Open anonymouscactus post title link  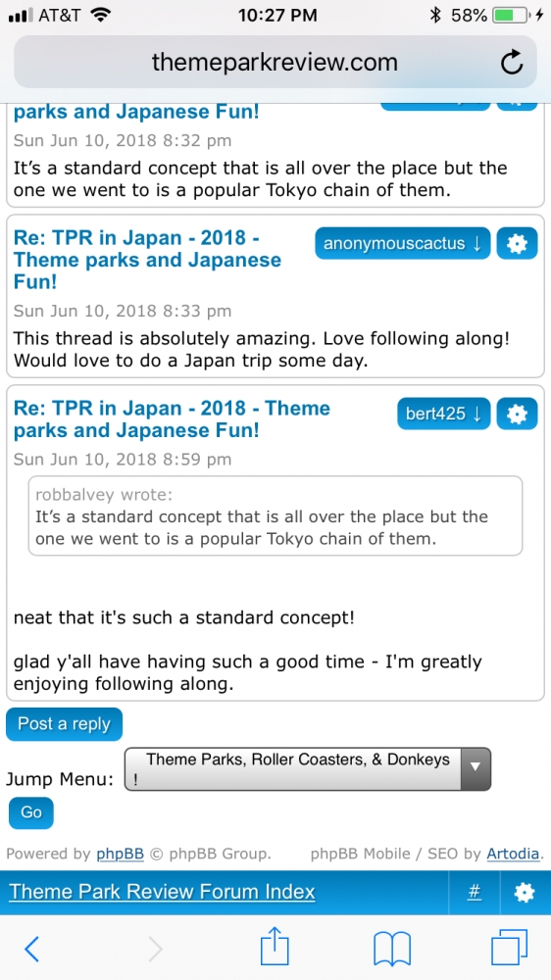click(148, 260)
